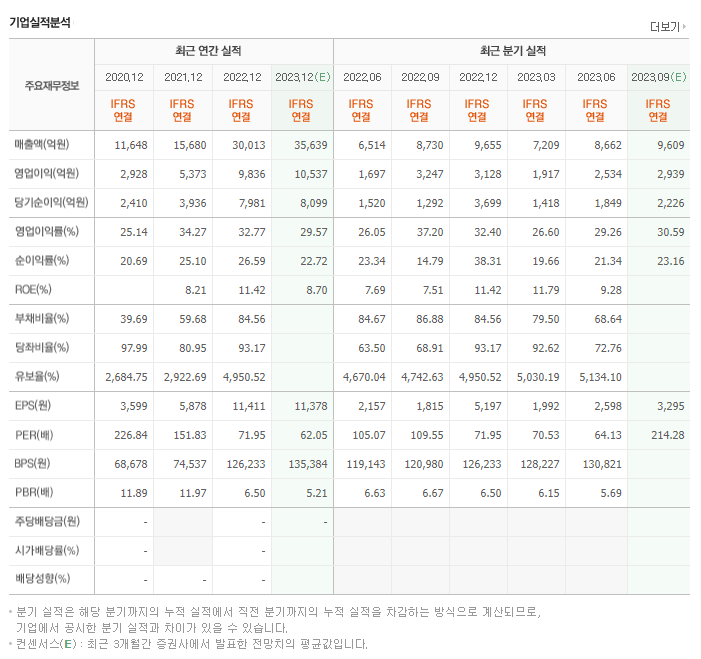Click the EPS(원) row label
The width and height of the screenshot is (701, 659).
(x=33, y=406)
